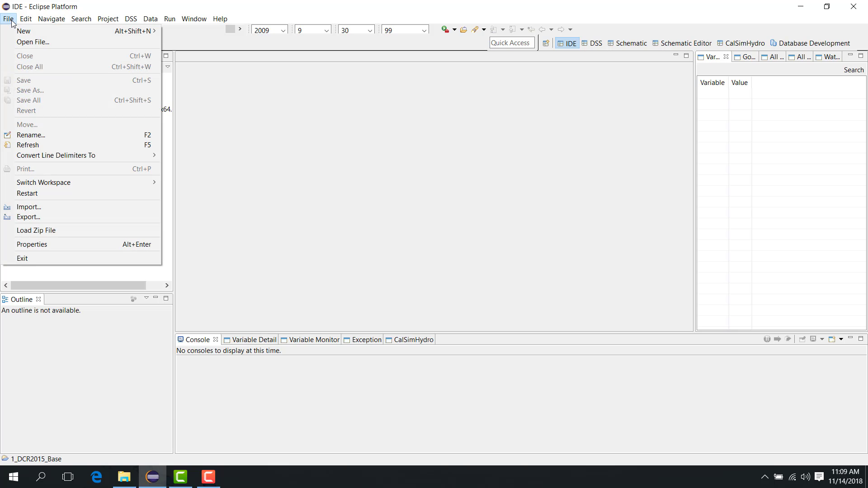This screenshot has height=488, width=868.
Task: Click Import... in the File menu
Action: click(x=81, y=206)
